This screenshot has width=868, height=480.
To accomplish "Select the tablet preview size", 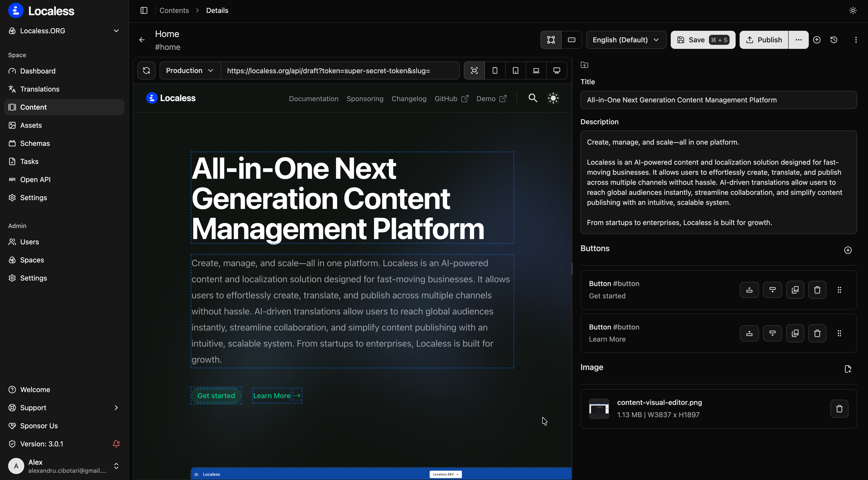I will point(515,70).
